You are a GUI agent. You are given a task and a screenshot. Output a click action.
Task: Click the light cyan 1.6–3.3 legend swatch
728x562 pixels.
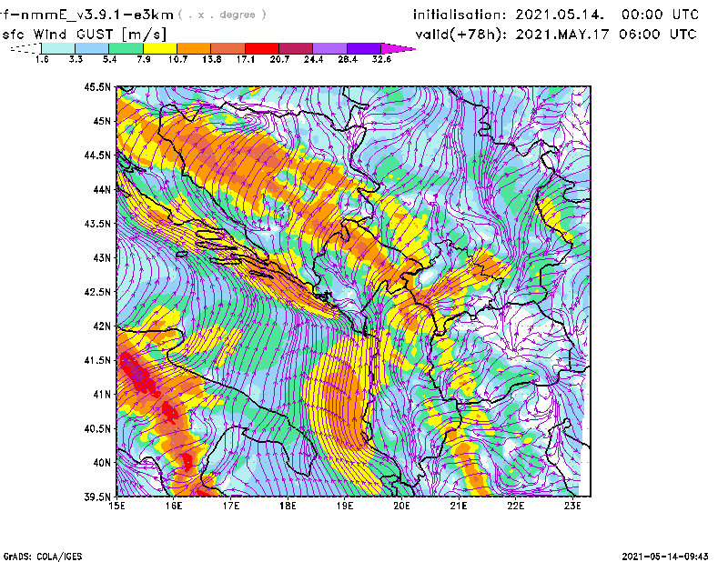click(x=58, y=48)
